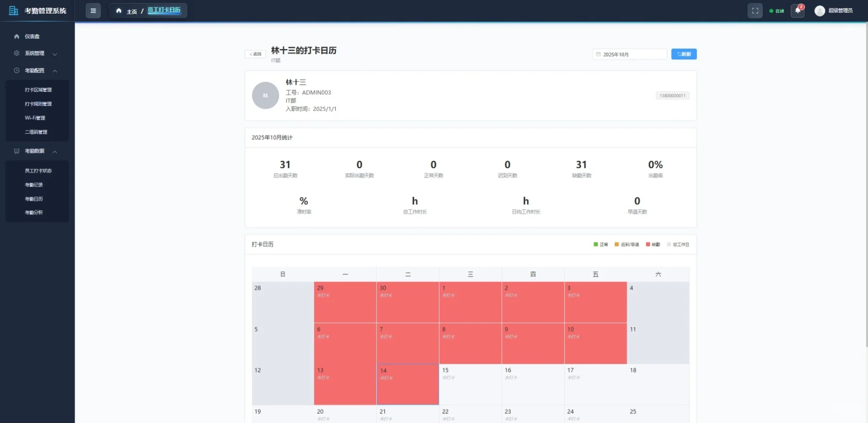
Task: Click the 迟到天数 label
Action: click(507, 176)
